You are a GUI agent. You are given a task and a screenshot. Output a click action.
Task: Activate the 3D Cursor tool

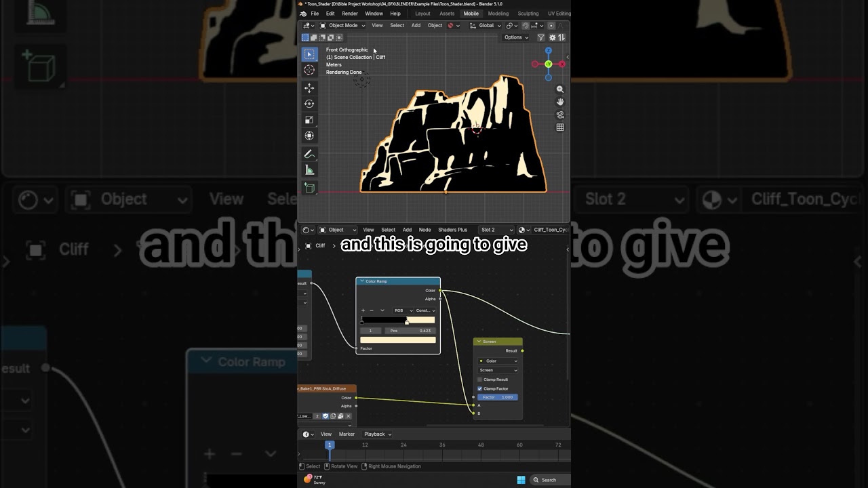[x=309, y=70]
